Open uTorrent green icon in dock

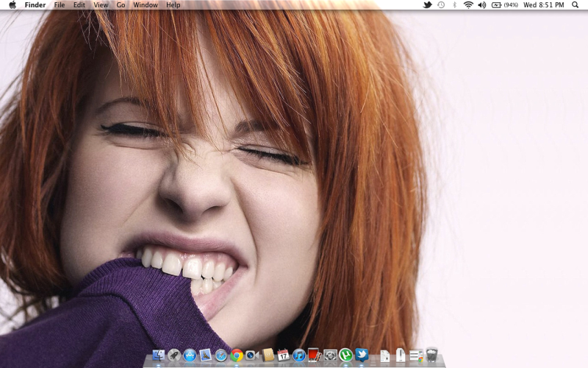click(x=345, y=355)
